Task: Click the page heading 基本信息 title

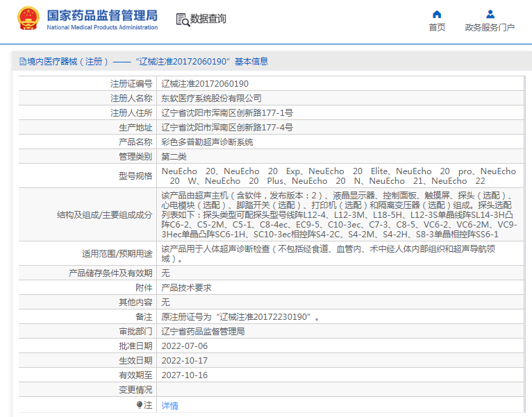Action: coord(251,61)
